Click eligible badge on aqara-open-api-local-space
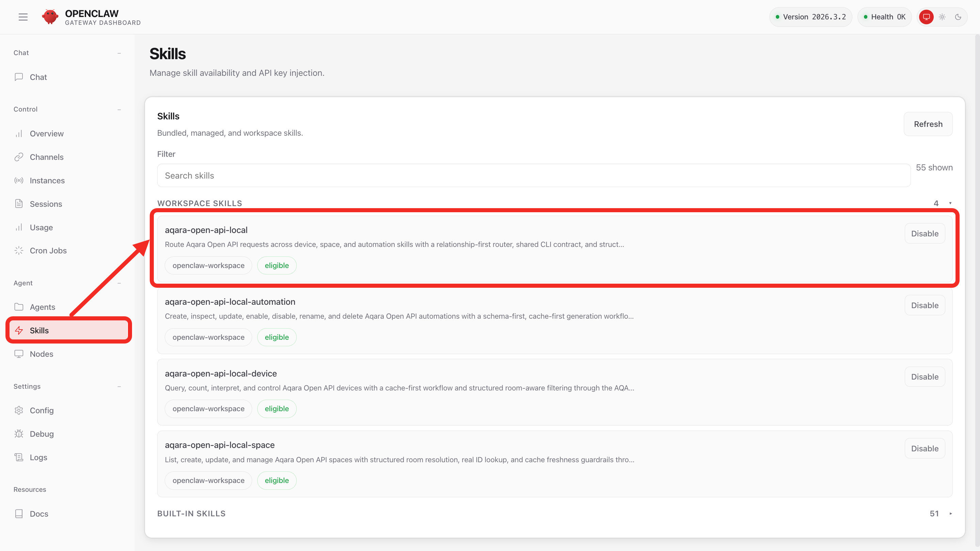This screenshot has height=551, width=980. (x=277, y=480)
